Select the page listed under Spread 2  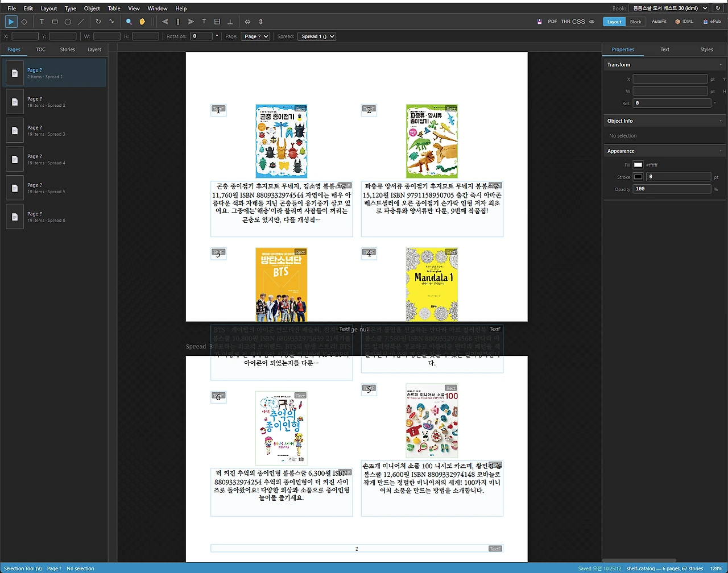(54, 102)
